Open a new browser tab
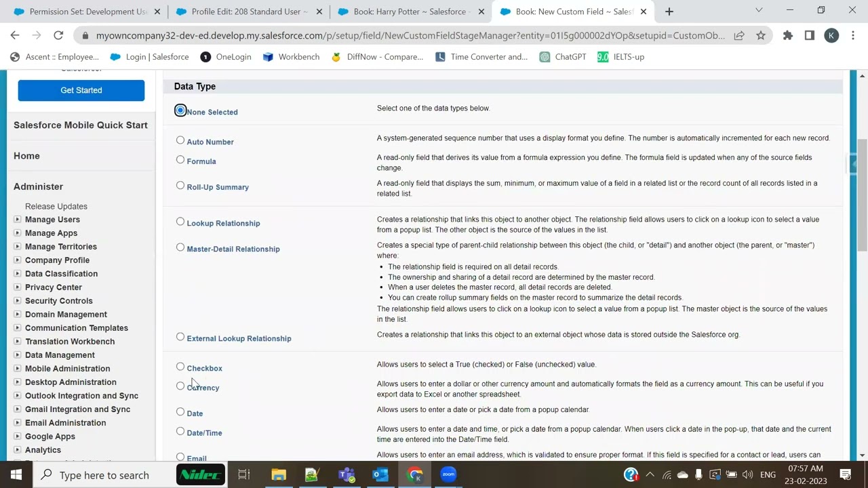This screenshot has height=488, width=868. [669, 11]
